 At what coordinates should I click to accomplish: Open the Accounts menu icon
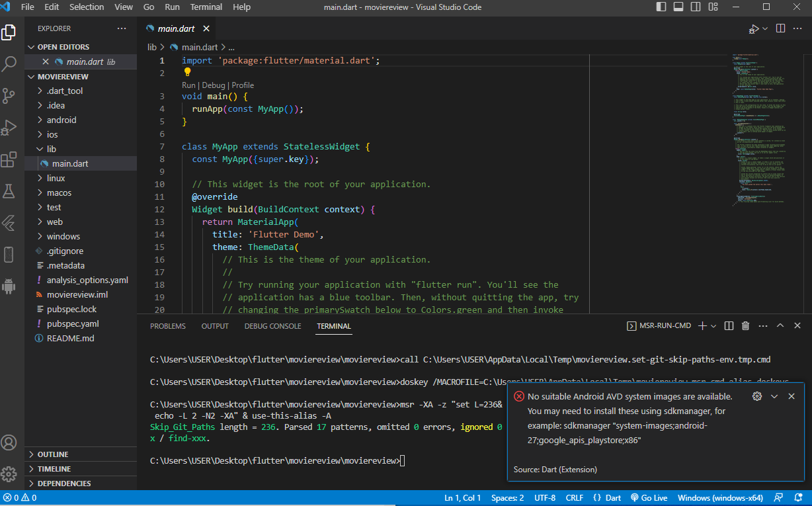[x=9, y=443]
